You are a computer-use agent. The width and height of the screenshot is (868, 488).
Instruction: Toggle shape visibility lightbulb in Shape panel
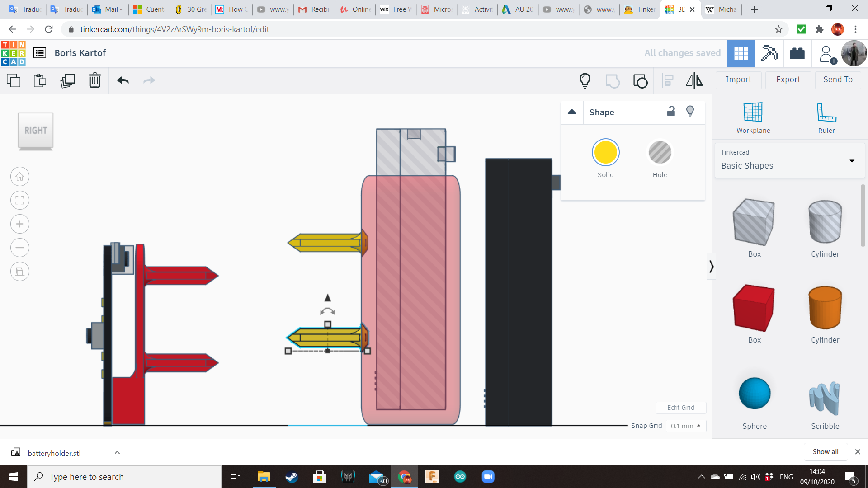[690, 111]
